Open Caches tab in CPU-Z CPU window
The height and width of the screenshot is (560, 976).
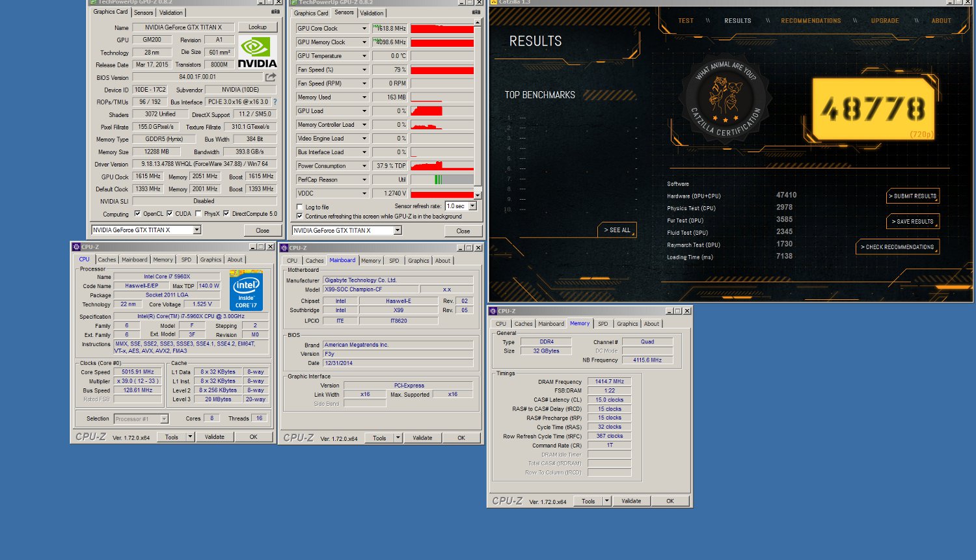(x=107, y=260)
